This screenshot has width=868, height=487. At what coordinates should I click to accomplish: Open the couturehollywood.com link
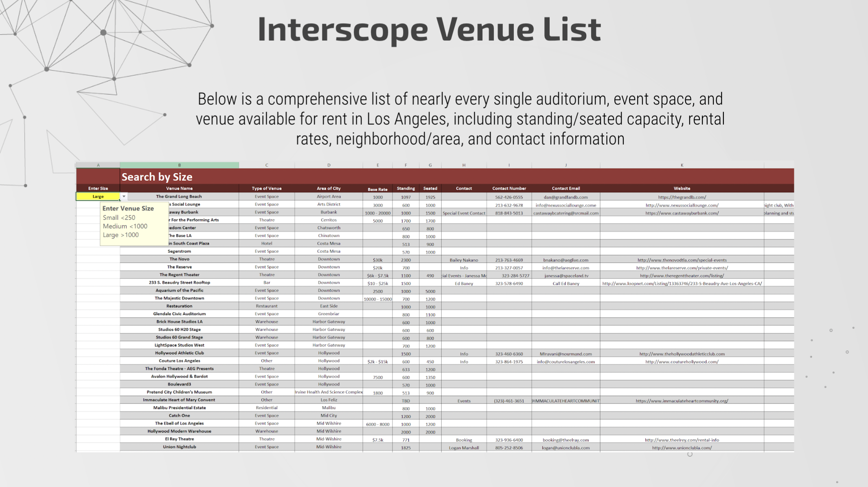682,362
